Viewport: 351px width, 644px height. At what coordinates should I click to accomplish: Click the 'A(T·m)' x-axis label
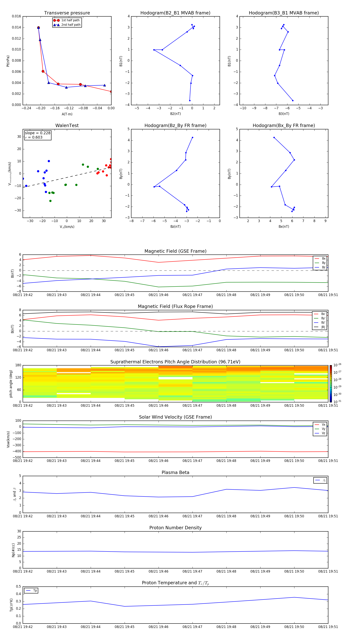pyautogui.click(x=67, y=114)
